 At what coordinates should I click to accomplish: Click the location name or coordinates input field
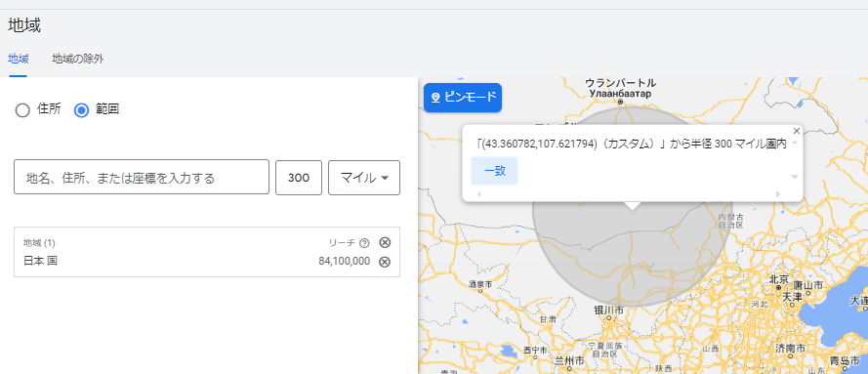(142, 177)
